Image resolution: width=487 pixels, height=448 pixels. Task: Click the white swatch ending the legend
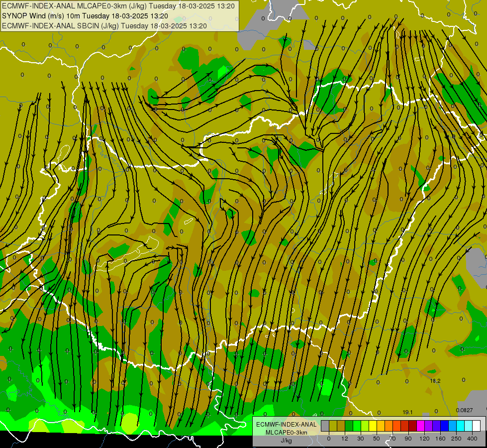[477, 426]
